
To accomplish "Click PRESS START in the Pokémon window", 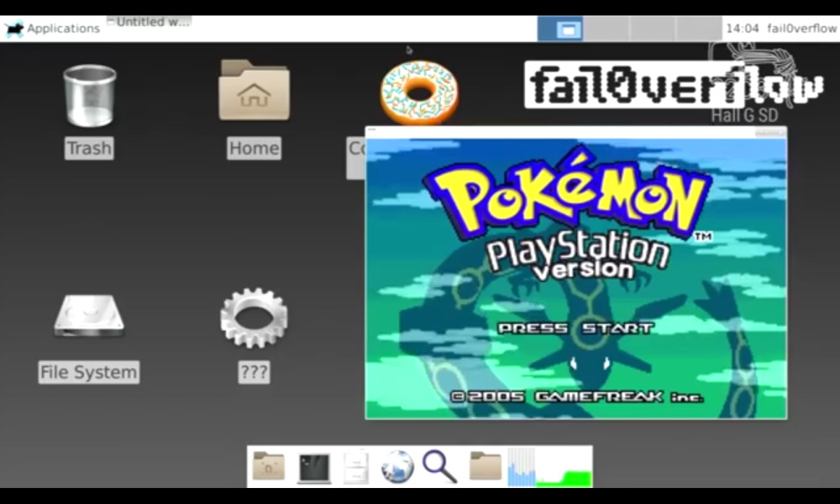I will (575, 328).
